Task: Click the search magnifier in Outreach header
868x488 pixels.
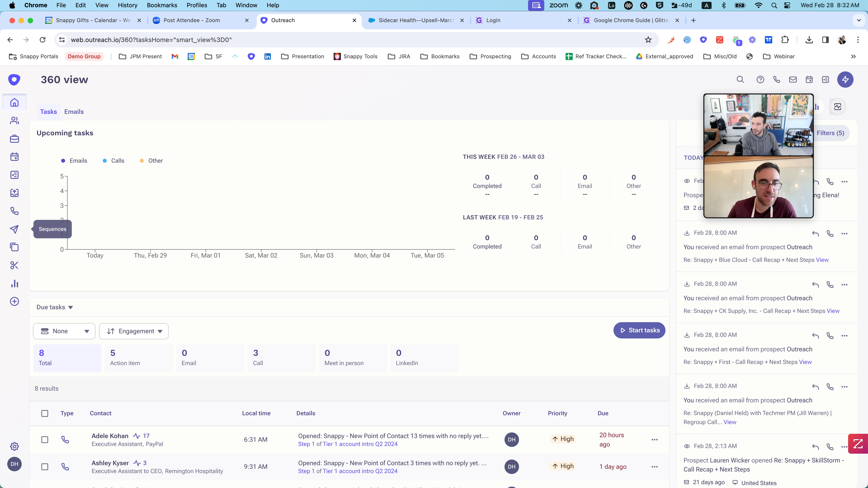Action: pos(740,80)
